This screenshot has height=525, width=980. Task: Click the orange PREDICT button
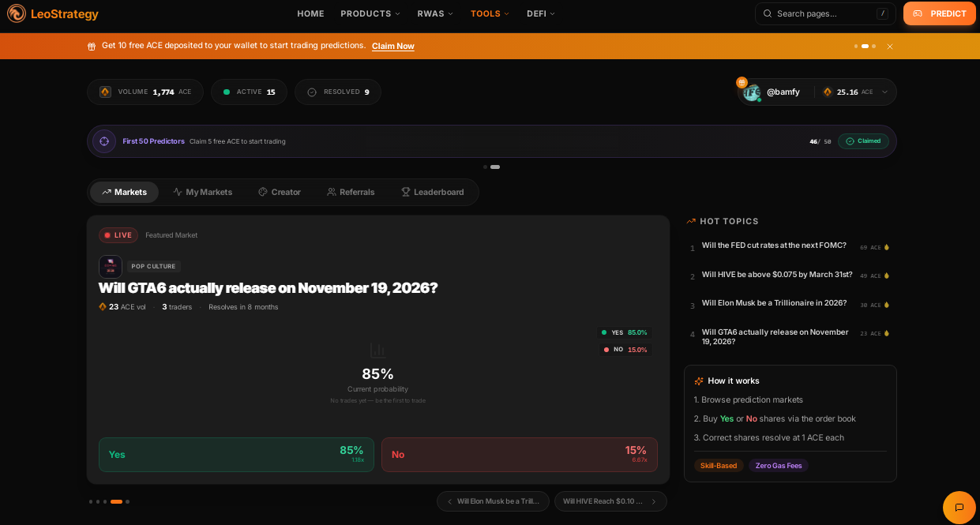(940, 13)
